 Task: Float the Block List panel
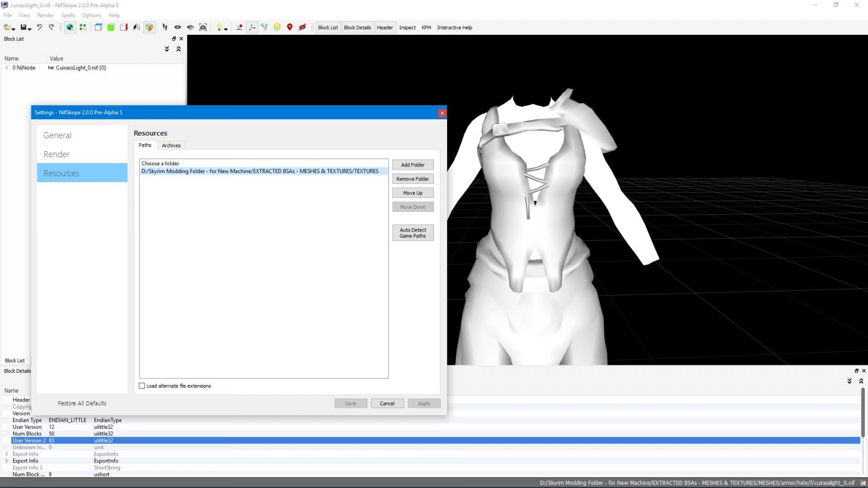point(174,39)
